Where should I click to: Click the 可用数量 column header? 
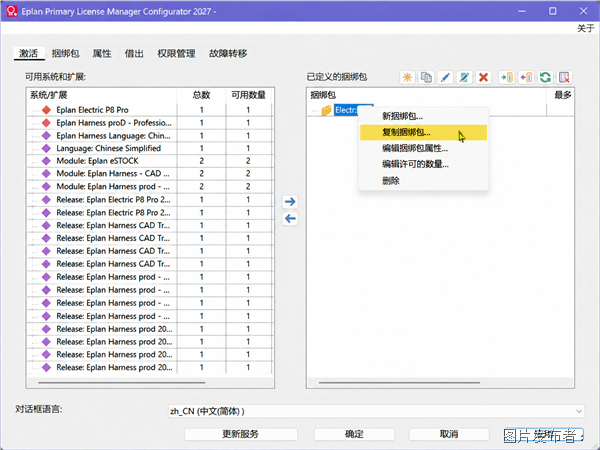(249, 95)
